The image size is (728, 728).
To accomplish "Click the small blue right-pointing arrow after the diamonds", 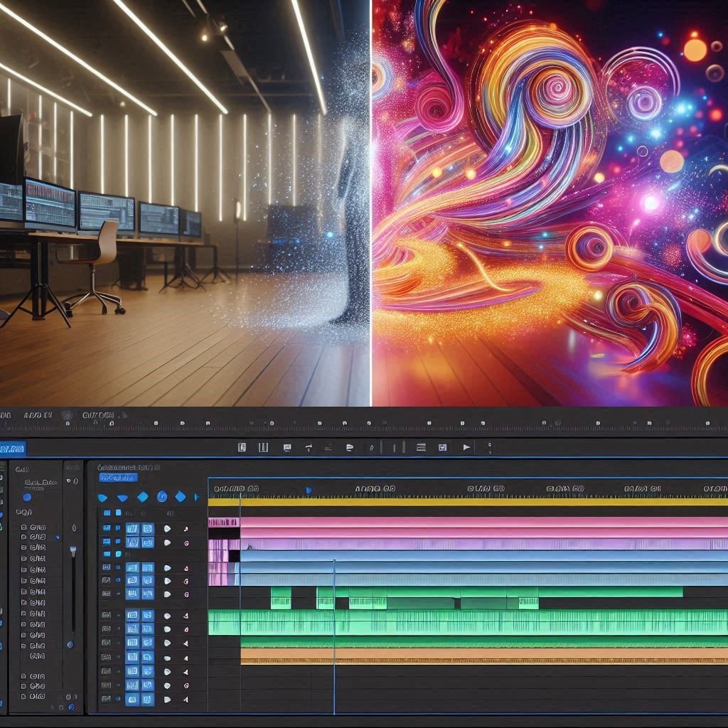I will pyautogui.click(x=196, y=497).
